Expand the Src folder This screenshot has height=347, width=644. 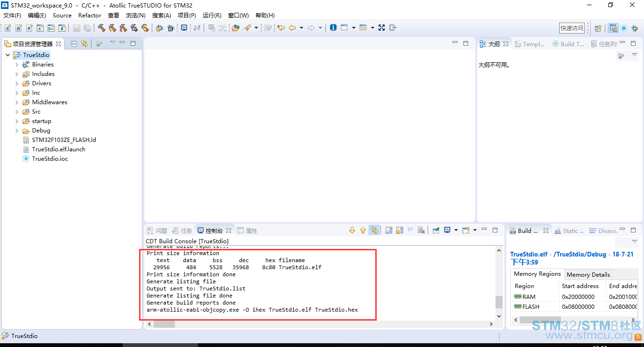pyautogui.click(x=17, y=112)
